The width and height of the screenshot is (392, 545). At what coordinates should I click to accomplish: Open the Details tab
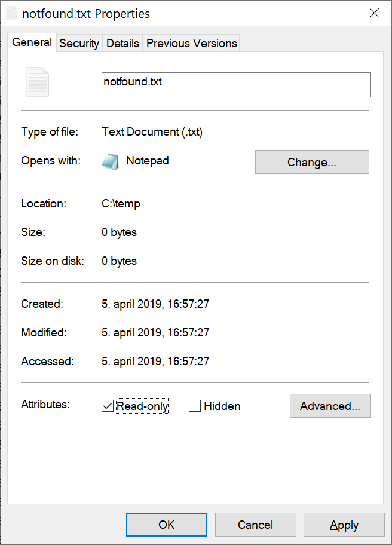click(122, 43)
